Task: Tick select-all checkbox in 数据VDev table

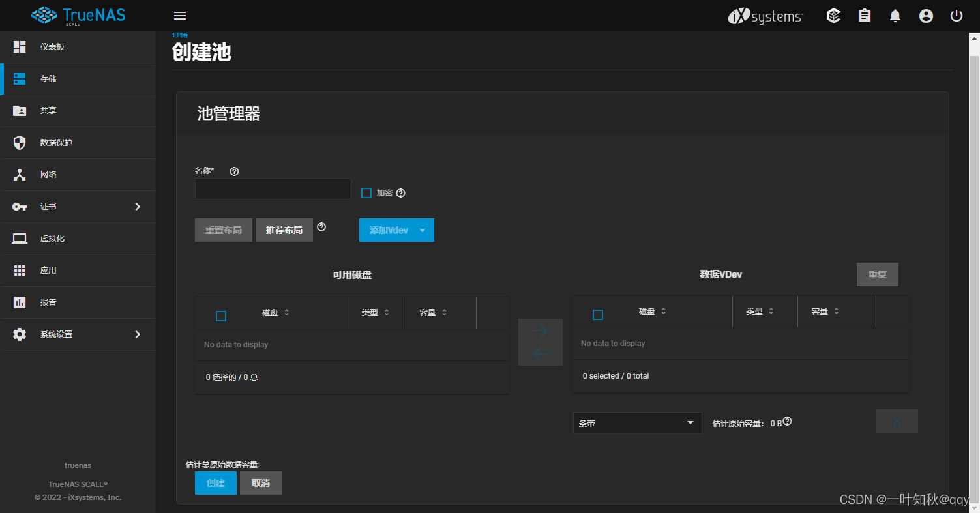Action: coord(598,315)
